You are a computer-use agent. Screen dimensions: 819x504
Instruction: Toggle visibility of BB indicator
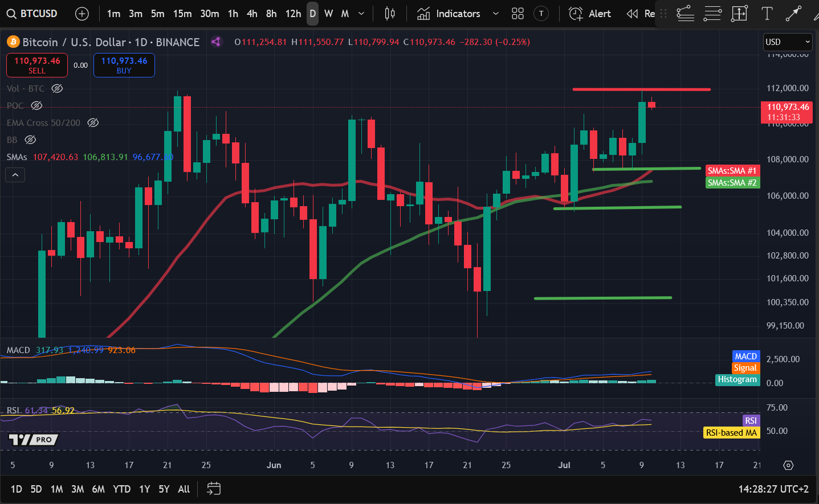[x=31, y=140]
